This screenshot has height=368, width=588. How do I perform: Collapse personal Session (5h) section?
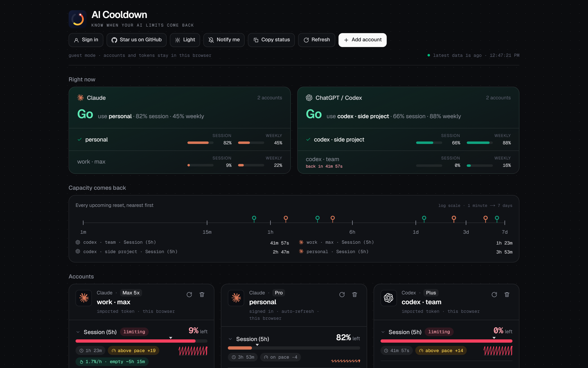coord(230,339)
